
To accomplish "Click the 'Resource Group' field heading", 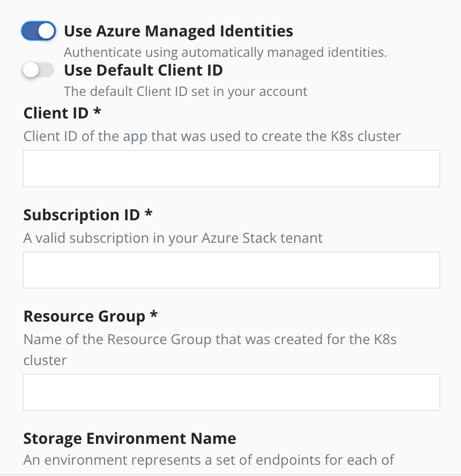I will point(84,316).
